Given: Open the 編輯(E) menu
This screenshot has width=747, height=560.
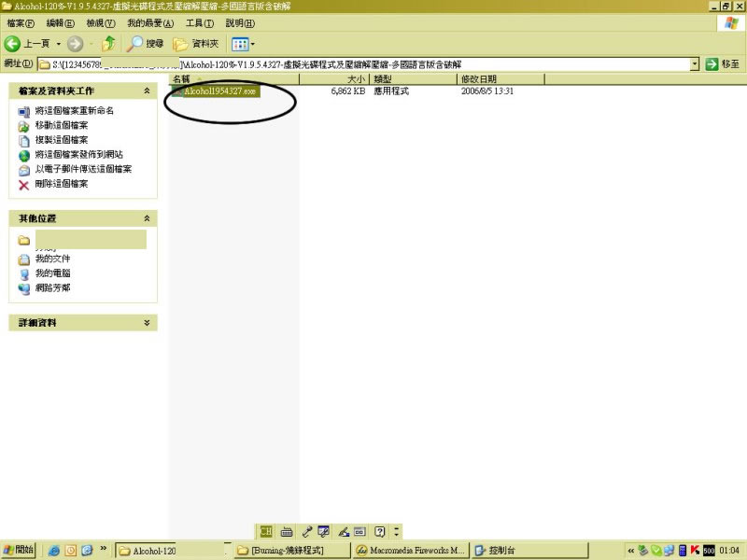Looking at the screenshot, I should click(x=61, y=22).
